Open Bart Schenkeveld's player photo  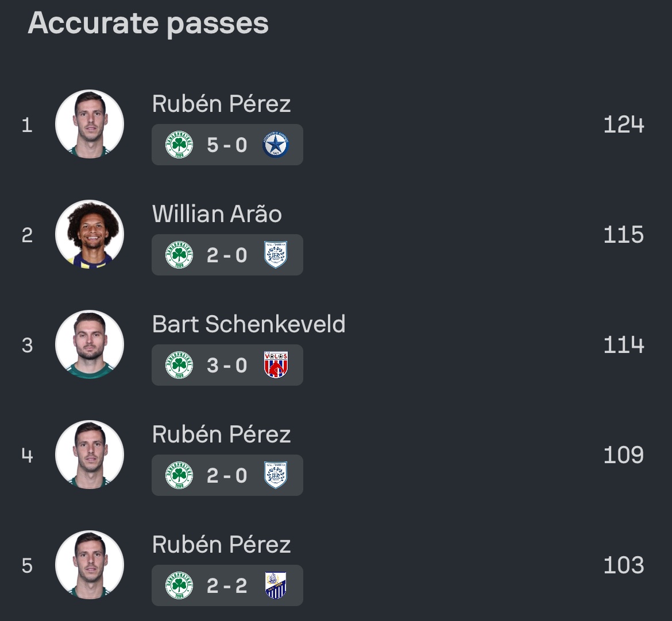90,344
